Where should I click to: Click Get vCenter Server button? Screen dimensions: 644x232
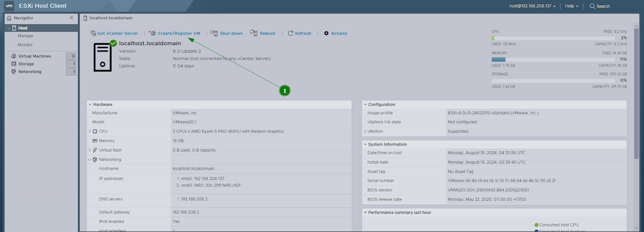[x=114, y=33]
